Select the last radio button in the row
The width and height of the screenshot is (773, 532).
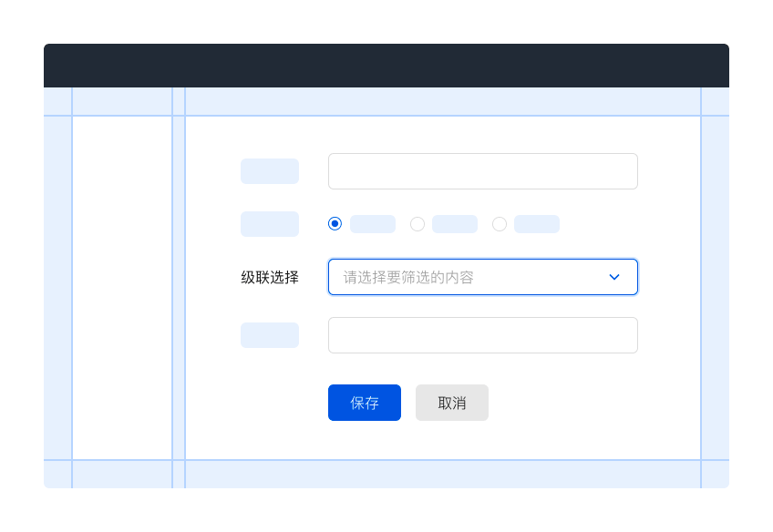click(500, 224)
